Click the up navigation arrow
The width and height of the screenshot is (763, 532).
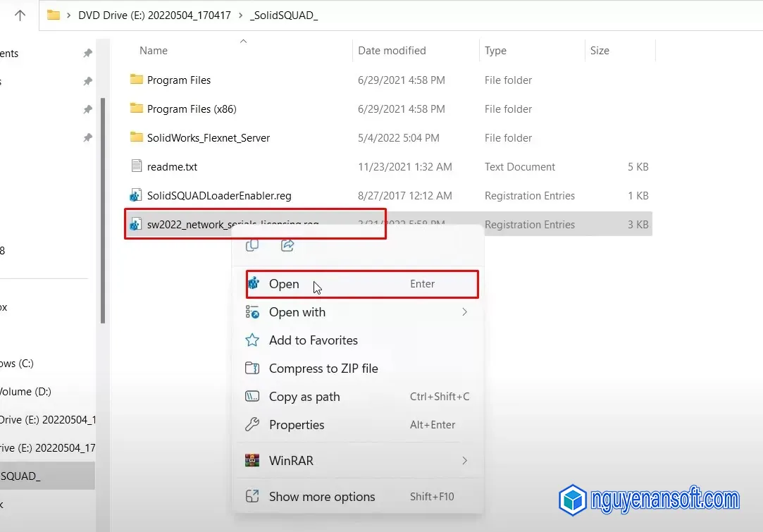(x=19, y=14)
